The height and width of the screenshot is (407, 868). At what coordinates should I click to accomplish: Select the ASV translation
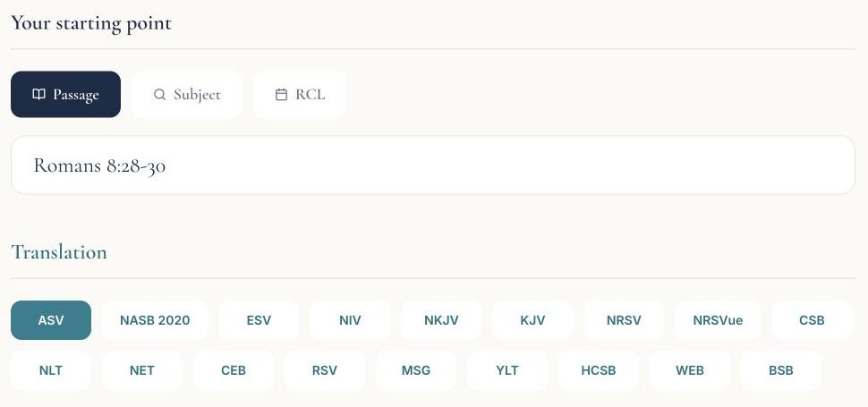[51, 320]
